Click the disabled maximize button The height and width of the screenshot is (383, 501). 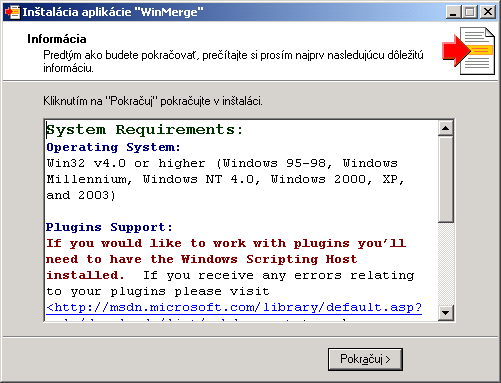470,12
